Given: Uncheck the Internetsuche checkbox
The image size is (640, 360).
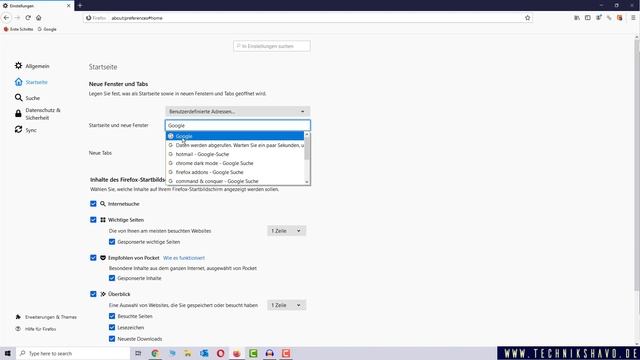Looking at the screenshot, I should tap(93, 204).
